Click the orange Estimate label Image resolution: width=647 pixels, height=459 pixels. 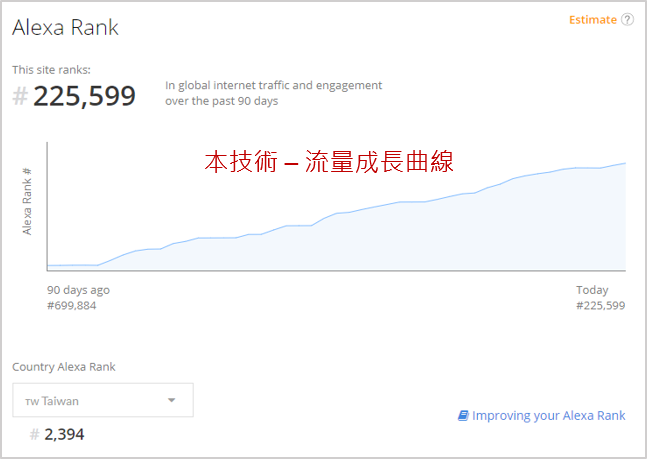593,20
